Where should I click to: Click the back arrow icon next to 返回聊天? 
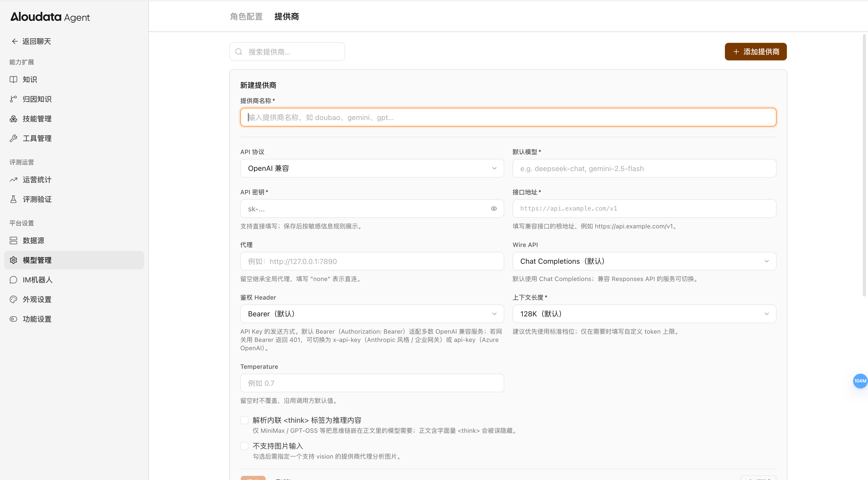point(14,41)
